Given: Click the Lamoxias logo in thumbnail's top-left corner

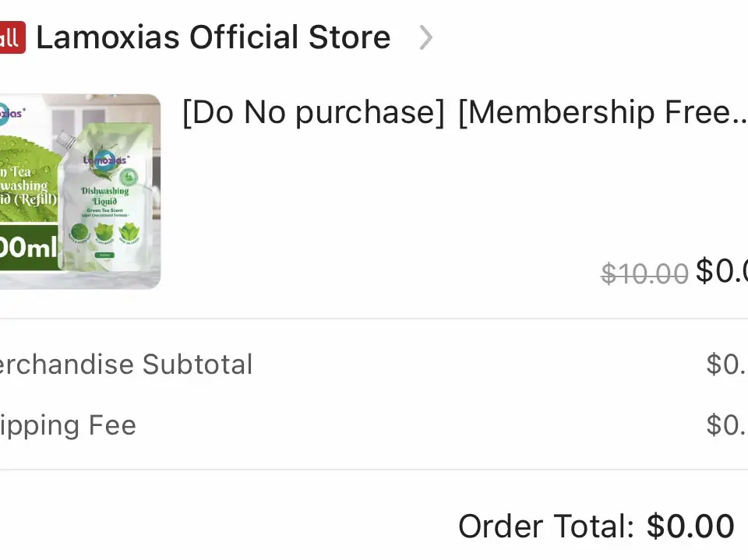Looking at the screenshot, I should [9, 114].
